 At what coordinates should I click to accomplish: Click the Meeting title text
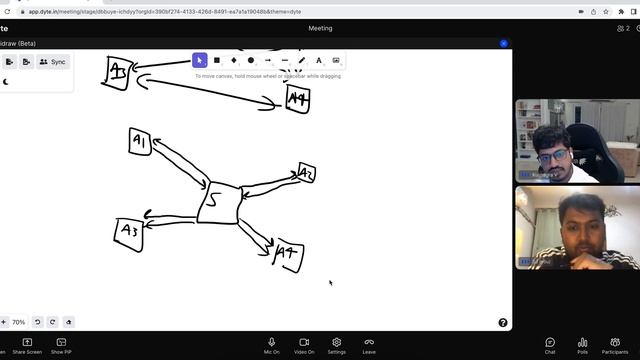pos(320,29)
